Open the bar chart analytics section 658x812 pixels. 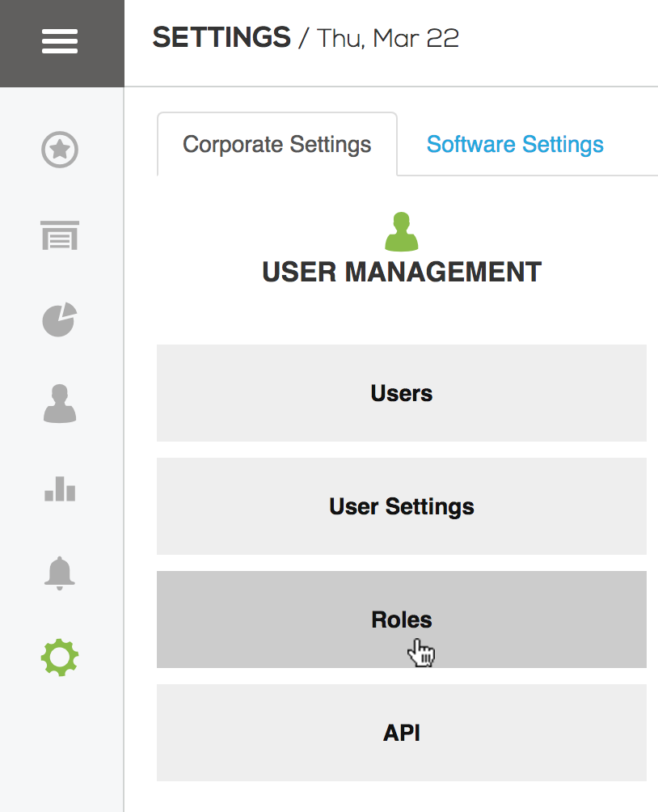(60, 488)
